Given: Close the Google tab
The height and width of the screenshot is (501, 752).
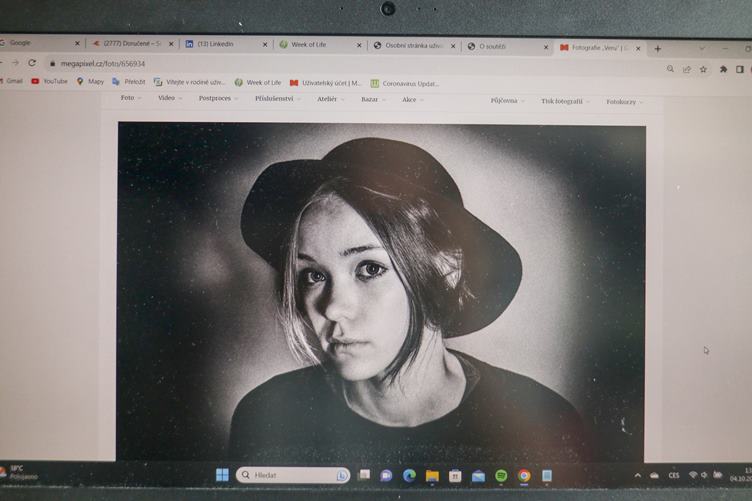Looking at the screenshot, I should click(x=77, y=43).
